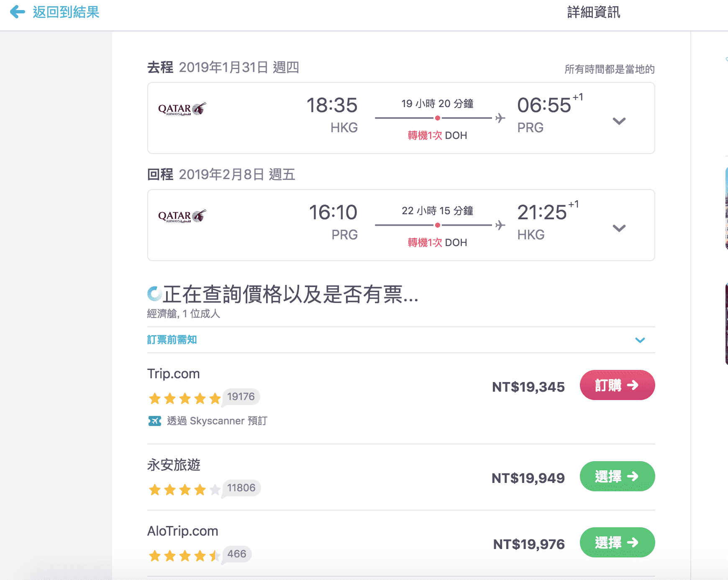Click return route plane icon

pyautogui.click(x=500, y=225)
